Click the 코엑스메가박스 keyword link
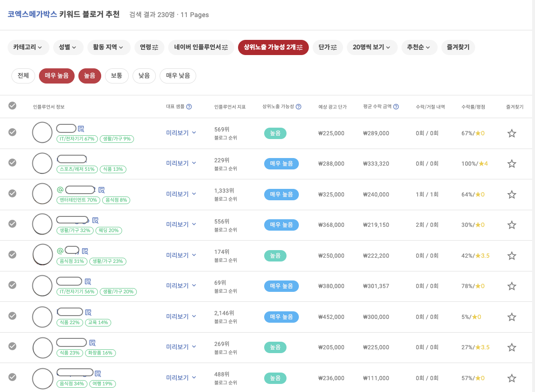This screenshot has width=535, height=392. [32, 14]
